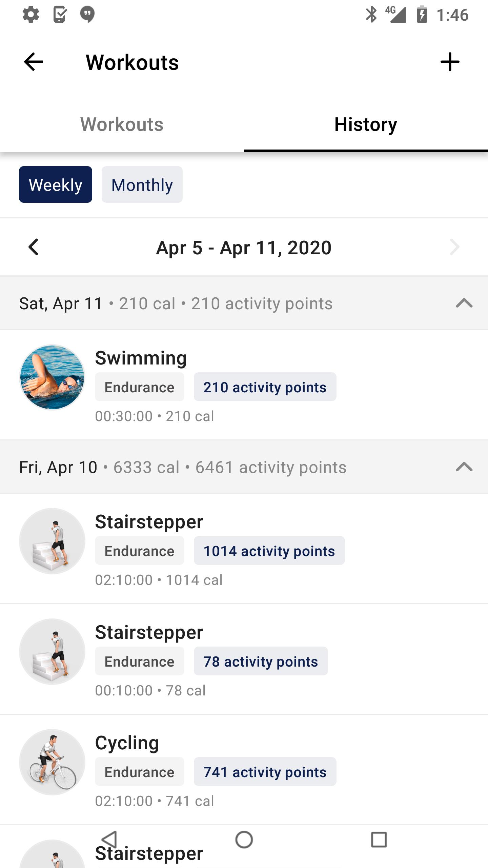
Task: Open settings gear in status bar
Action: tap(31, 15)
